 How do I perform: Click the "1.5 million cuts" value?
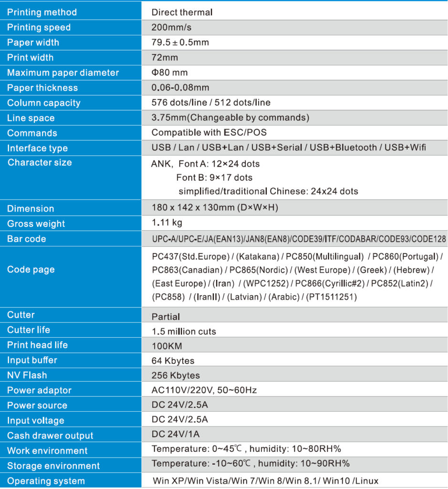184,331
